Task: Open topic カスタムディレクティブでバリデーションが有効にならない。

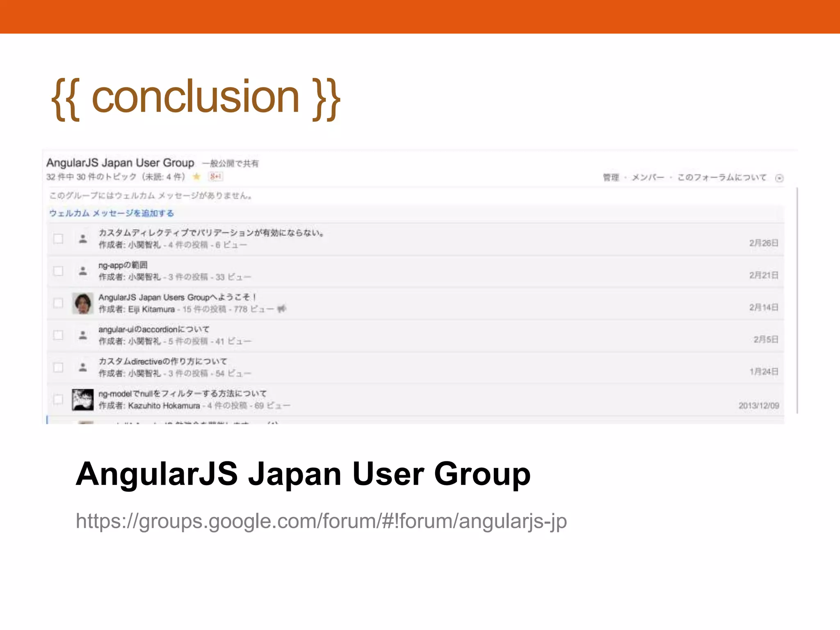Action: pyautogui.click(x=212, y=233)
